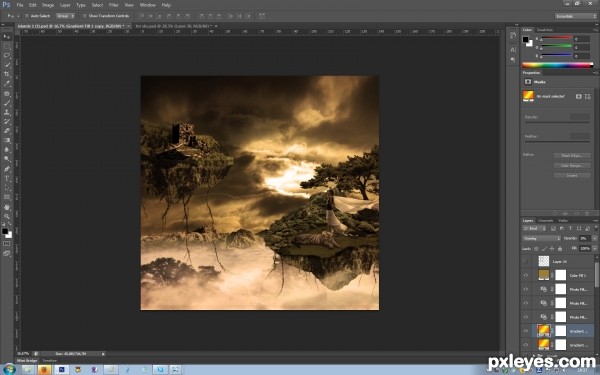Viewport: 600px width, 375px height.
Task: Click the Mask Edge button
Action: tap(572, 156)
